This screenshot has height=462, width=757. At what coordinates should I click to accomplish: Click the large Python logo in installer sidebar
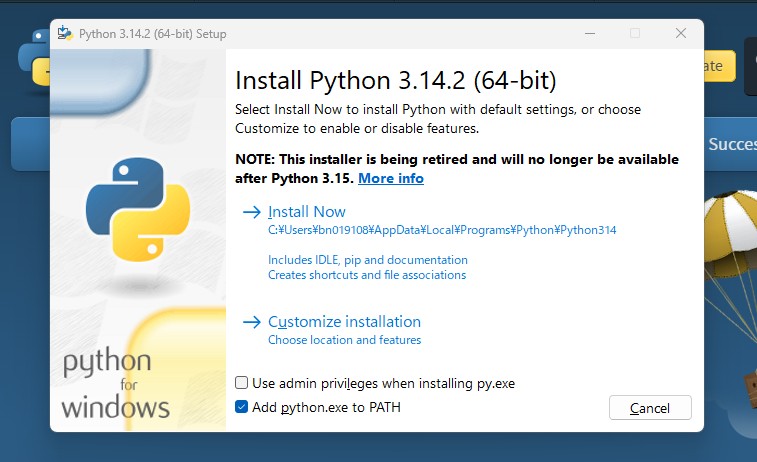[138, 208]
